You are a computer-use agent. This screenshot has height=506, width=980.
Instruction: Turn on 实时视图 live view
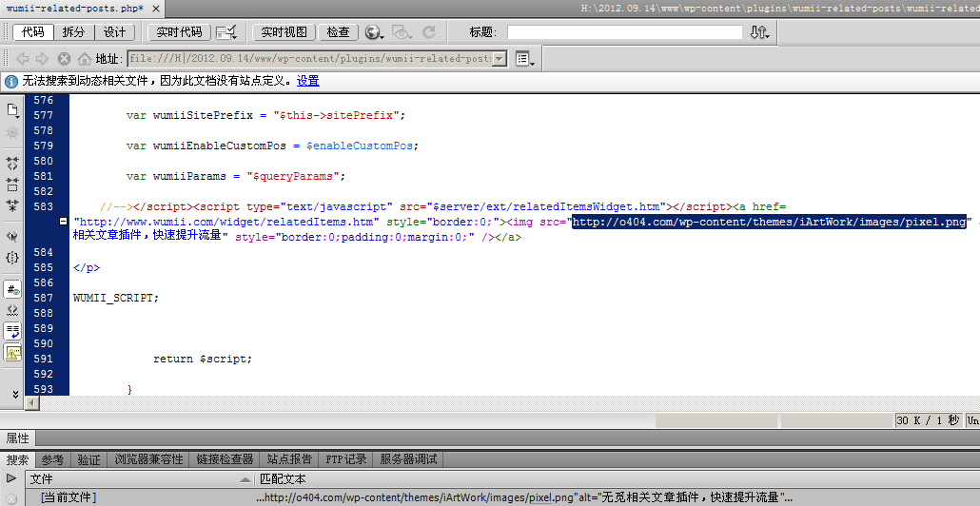pos(284,31)
